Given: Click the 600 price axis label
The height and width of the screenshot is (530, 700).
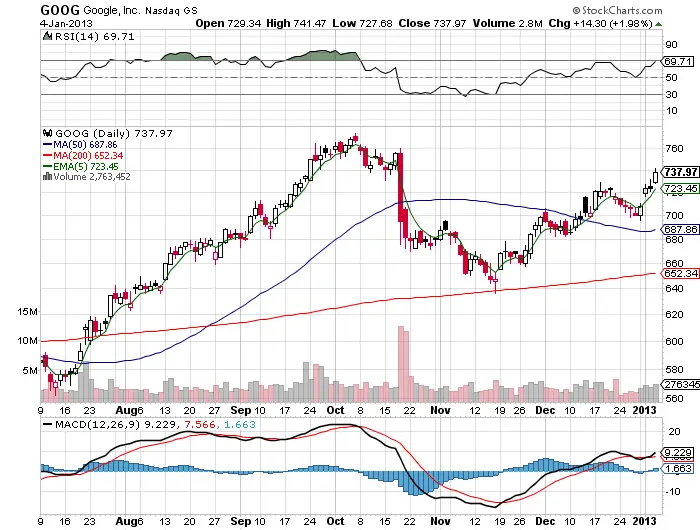Looking at the screenshot, I should [674, 341].
